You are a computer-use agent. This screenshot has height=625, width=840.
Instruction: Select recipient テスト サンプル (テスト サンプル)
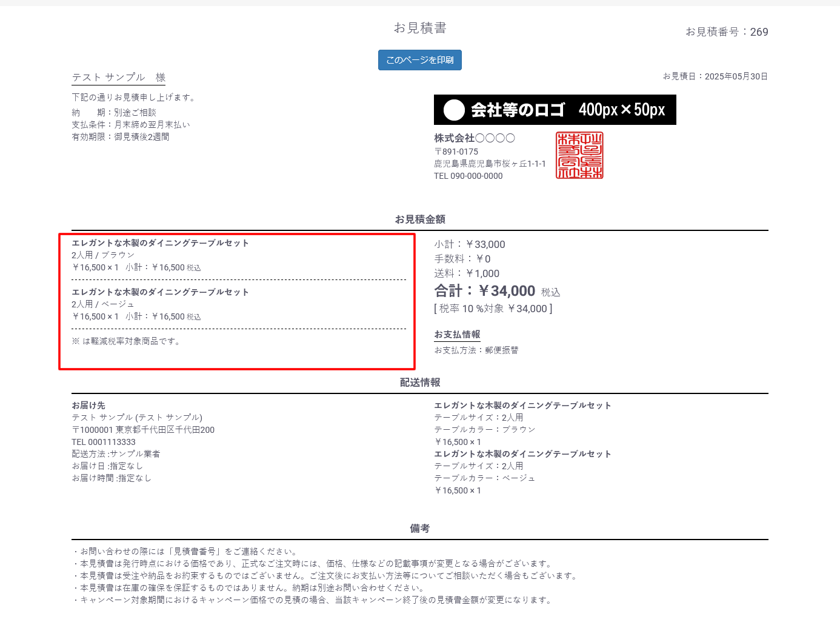[x=137, y=418]
